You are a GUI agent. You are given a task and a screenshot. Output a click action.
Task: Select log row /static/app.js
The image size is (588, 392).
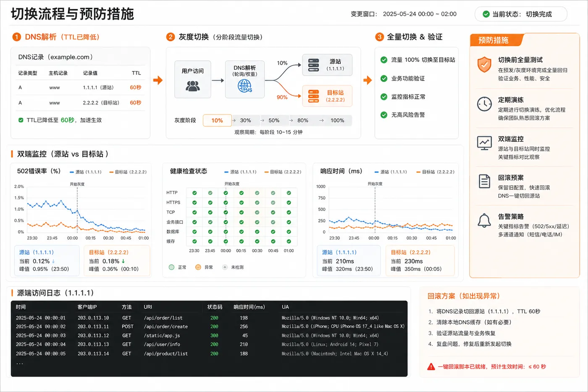[x=209, y=336]
